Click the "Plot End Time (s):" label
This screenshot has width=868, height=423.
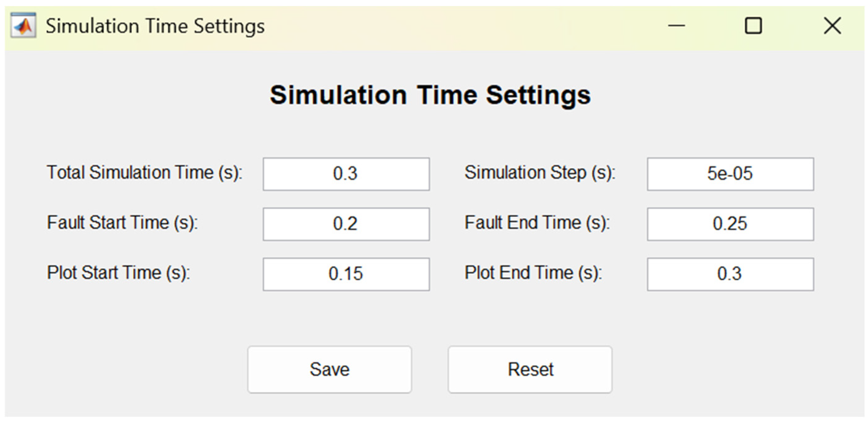533,273
